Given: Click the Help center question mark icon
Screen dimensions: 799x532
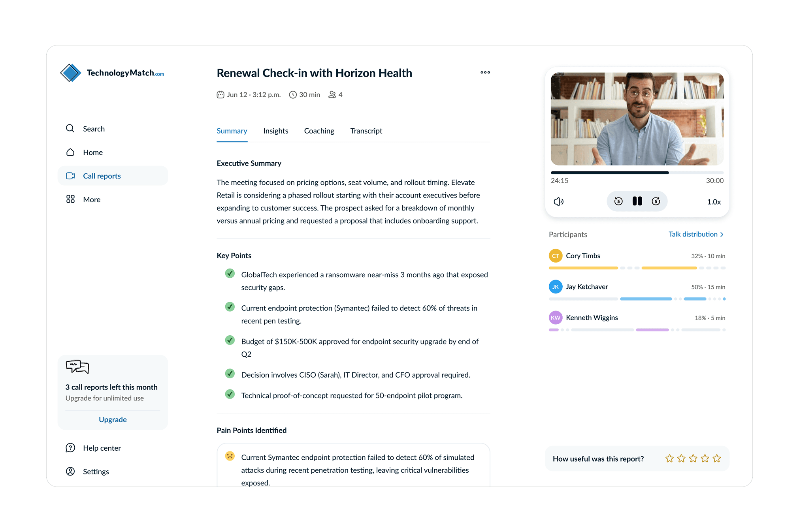Looking at the screenshot, I should [70, 448].
